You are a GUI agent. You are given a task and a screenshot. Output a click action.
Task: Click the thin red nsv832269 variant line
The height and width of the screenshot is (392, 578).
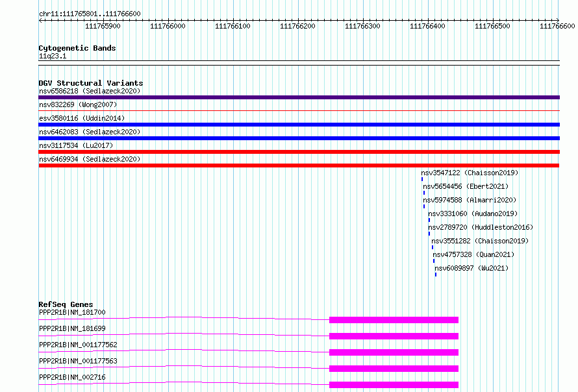click(299, 110)
